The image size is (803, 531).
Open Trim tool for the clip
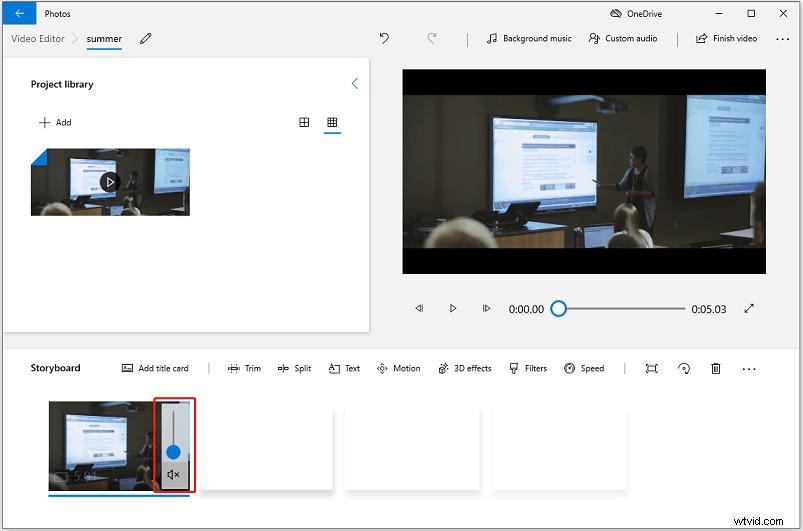point(244,368)
